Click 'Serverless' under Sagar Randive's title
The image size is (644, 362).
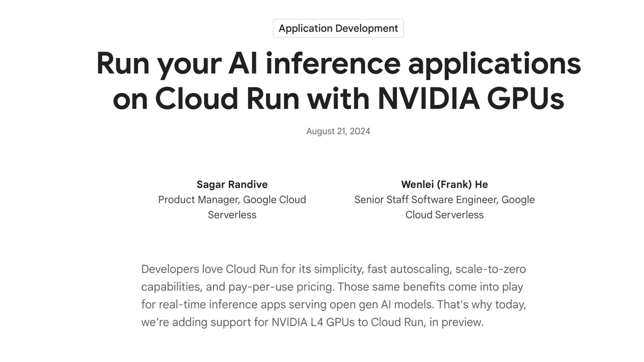pos(232,215)
